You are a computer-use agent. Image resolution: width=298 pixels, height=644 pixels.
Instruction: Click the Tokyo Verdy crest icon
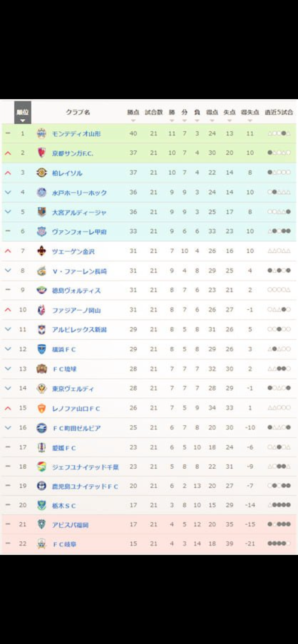(42, 388)
